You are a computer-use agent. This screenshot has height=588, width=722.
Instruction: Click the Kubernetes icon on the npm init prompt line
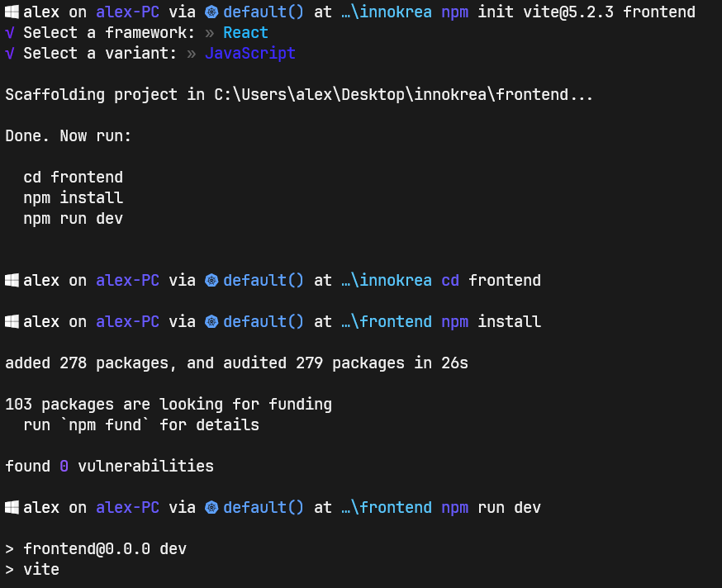click(x=211, y=12)
